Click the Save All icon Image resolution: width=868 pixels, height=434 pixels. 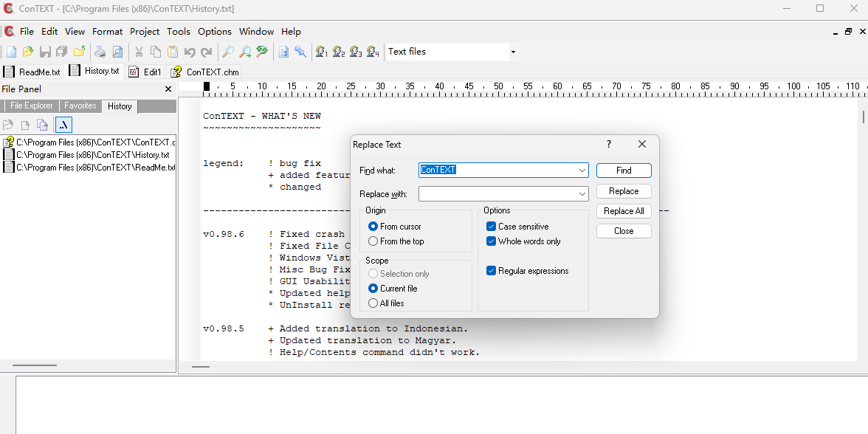tap(61, 52)
